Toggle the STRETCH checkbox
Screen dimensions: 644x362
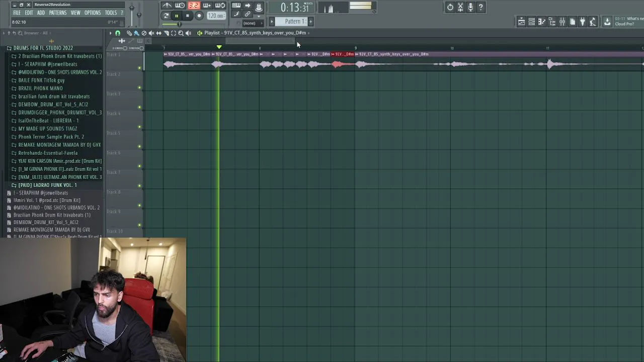pos(141,48)
